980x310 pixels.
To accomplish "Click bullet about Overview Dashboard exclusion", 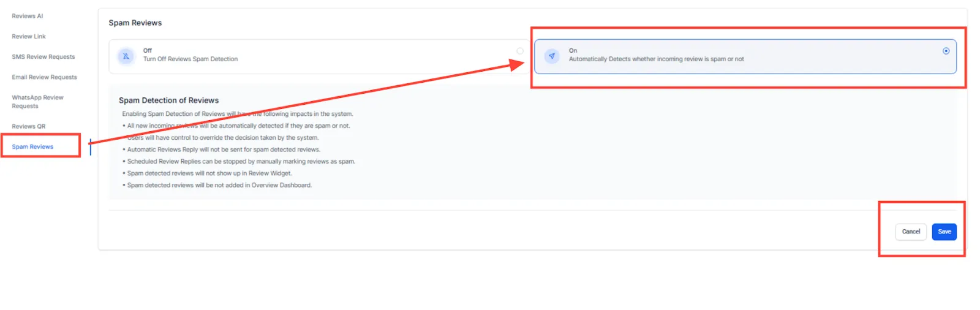I will pyautogui.click(x=217, y=185).
